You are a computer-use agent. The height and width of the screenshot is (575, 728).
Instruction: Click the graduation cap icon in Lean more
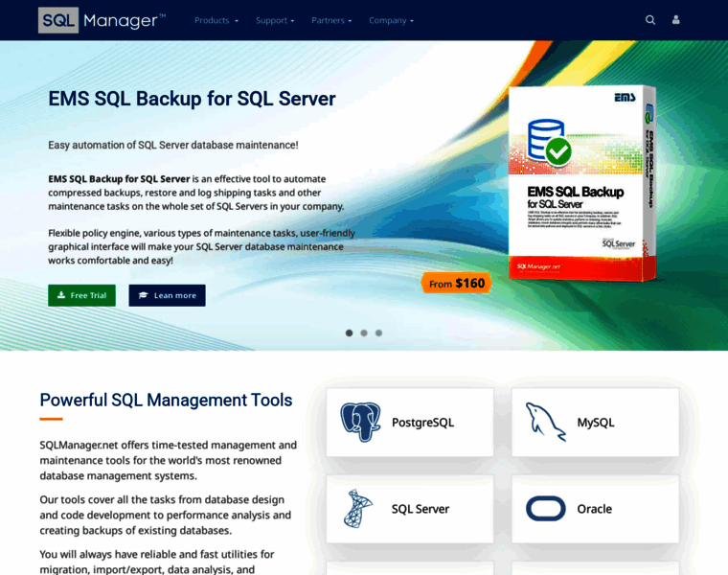(143, 295)
